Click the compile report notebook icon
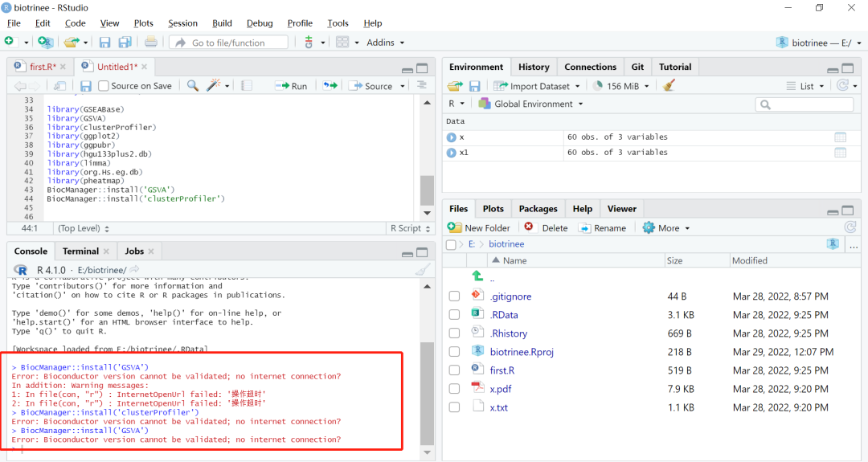Screen dimensions: 868x462 247,86
